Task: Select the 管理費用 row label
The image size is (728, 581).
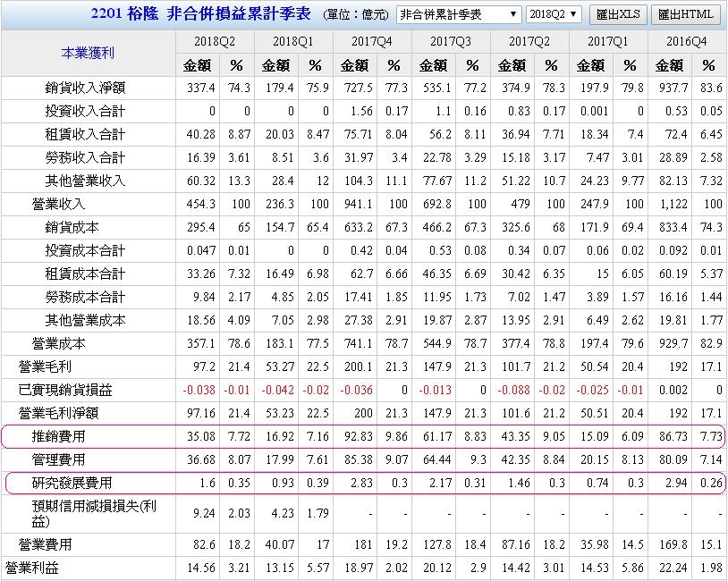Action: tap(58, 459)
